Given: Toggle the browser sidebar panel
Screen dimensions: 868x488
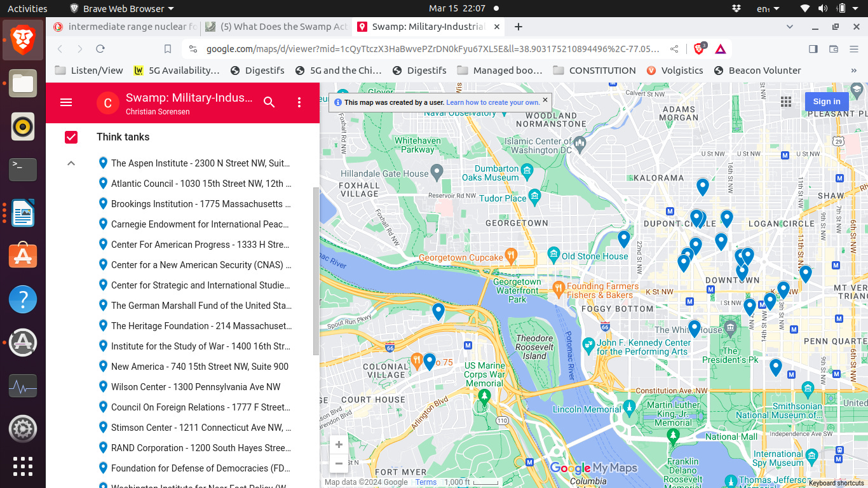Looking at the screenshot, I should pyautogui.click(x=813, y=49).
